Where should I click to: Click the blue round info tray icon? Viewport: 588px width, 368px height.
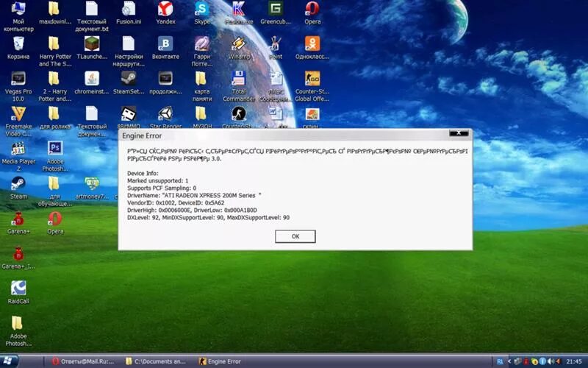pos(542,361)
